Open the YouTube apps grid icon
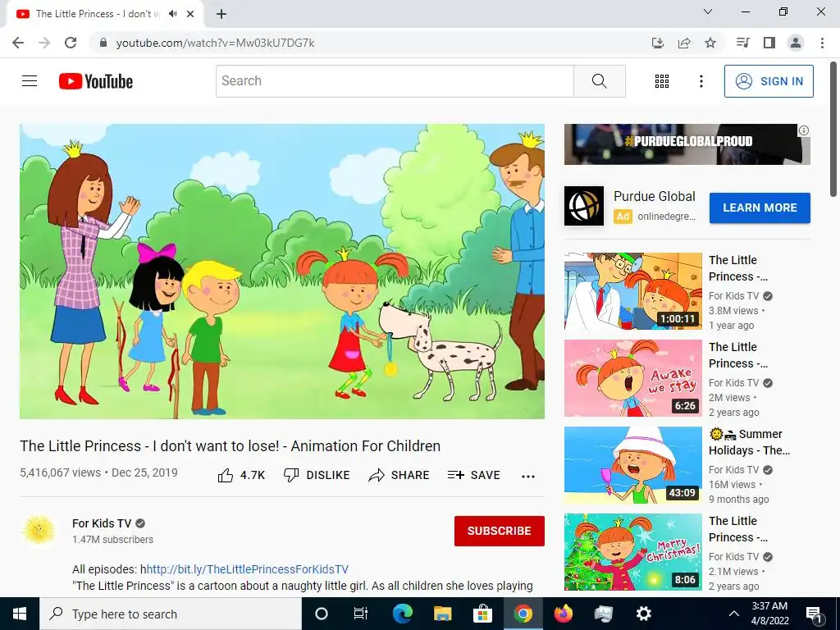This screenshot has width=840, height=630. pyautogui.click(x=662, y=81)
